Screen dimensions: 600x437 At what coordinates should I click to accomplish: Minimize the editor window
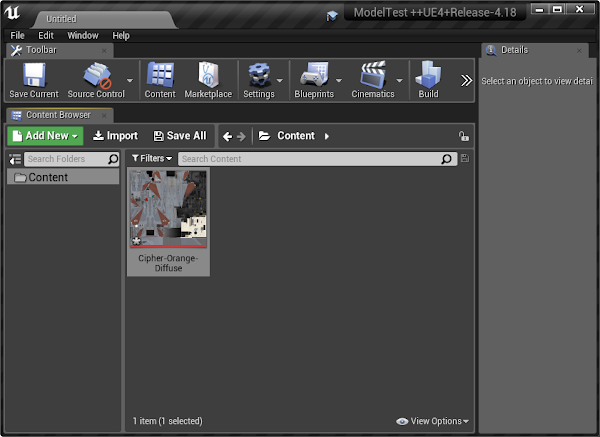tap(540, 9)
